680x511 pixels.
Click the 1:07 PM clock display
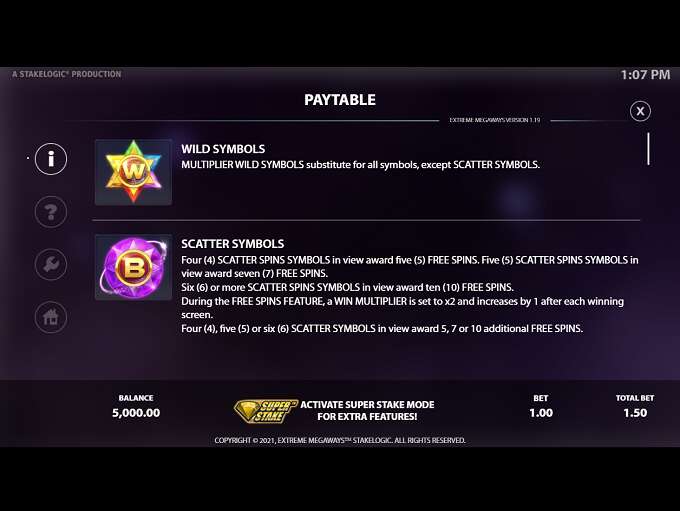645,75
